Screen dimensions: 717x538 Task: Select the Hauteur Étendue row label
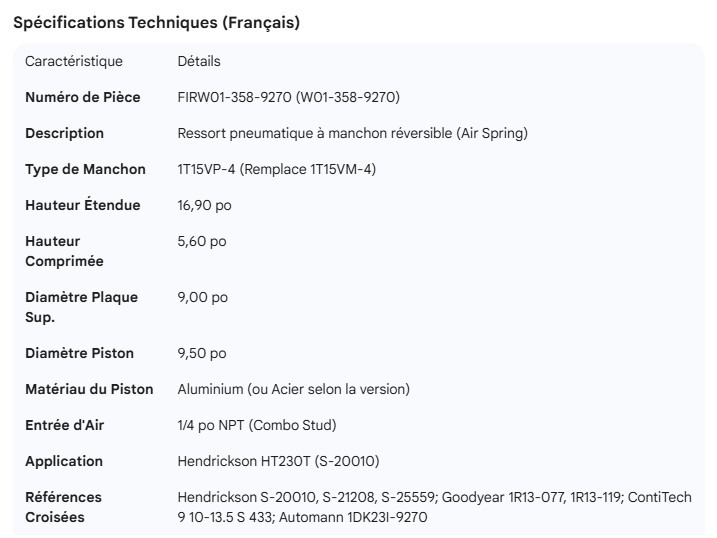click(x=83, y=205)
